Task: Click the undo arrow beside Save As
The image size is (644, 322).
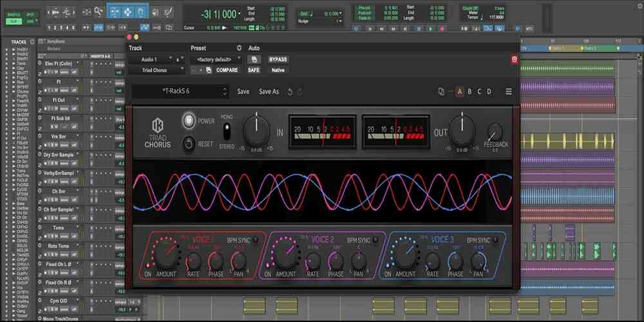Action: pyautogui.click(x=290, y=91)
